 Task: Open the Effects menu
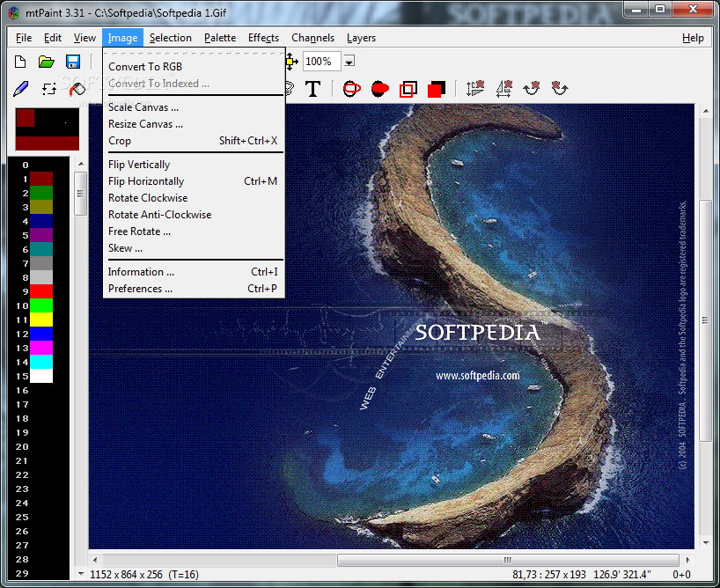(x=263, y=38)
